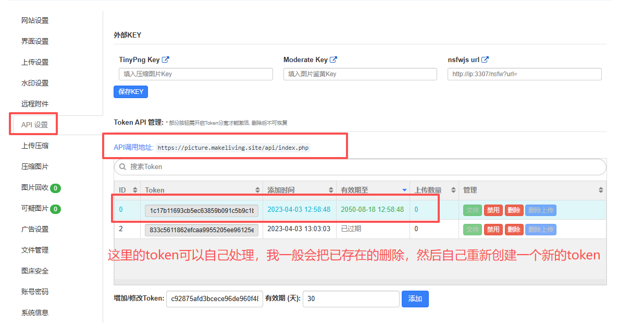Click the search icon in Token search

pyautogui.click(x=123, y=167)
